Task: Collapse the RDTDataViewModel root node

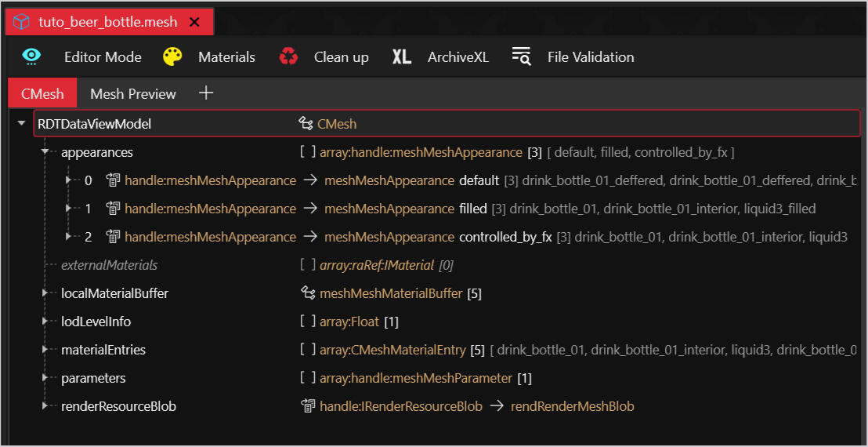Action: coord(21,124)
